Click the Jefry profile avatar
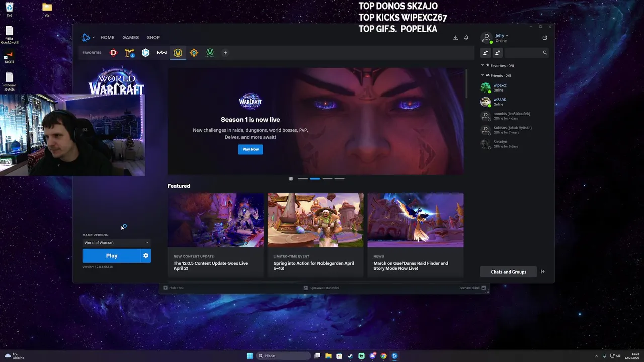The width and height of the screenshot is (644, 362). click(x=486, y=38)
